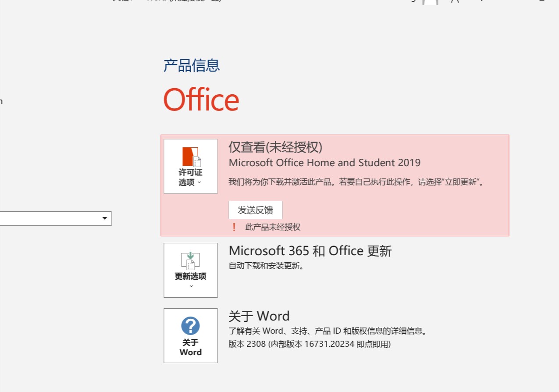Open the 许可证选项 license options button
The height and width of the screenshot is (392, 559).
point(191,166)
